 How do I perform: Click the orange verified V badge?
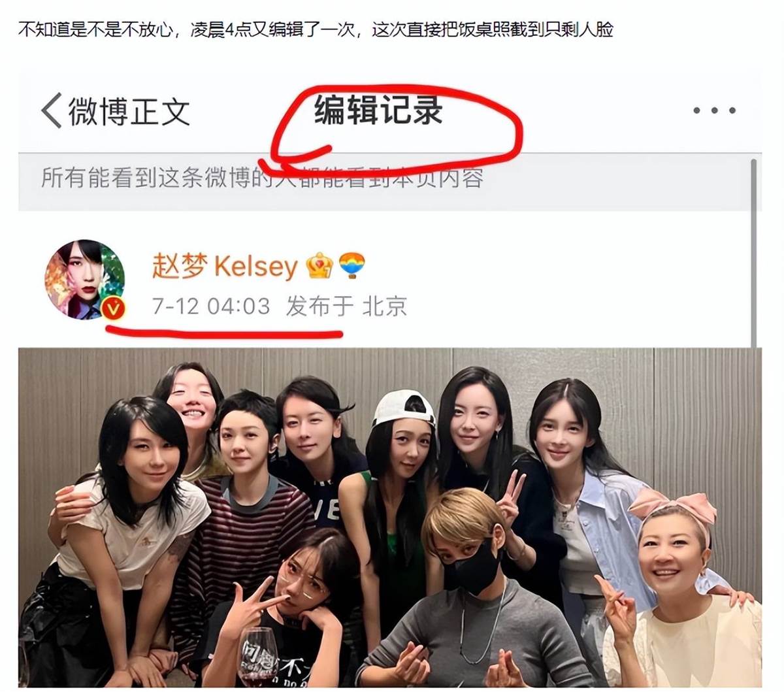113,308
